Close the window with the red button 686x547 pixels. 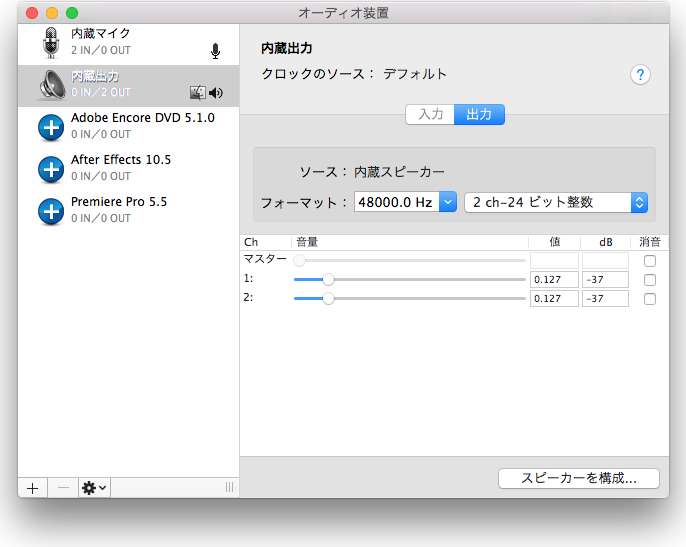32,13
